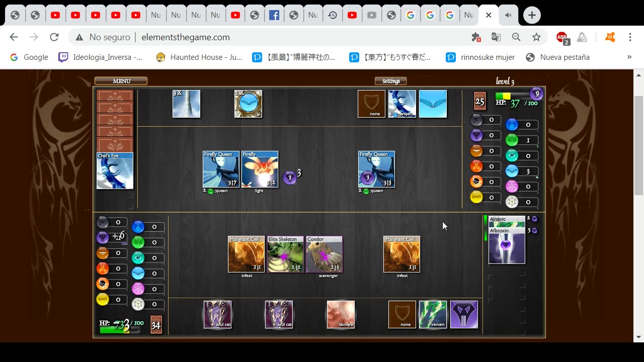Select opponent's 3X pillar card stack
The width and height of the screenshot is (644, 362).
[186, 104]
